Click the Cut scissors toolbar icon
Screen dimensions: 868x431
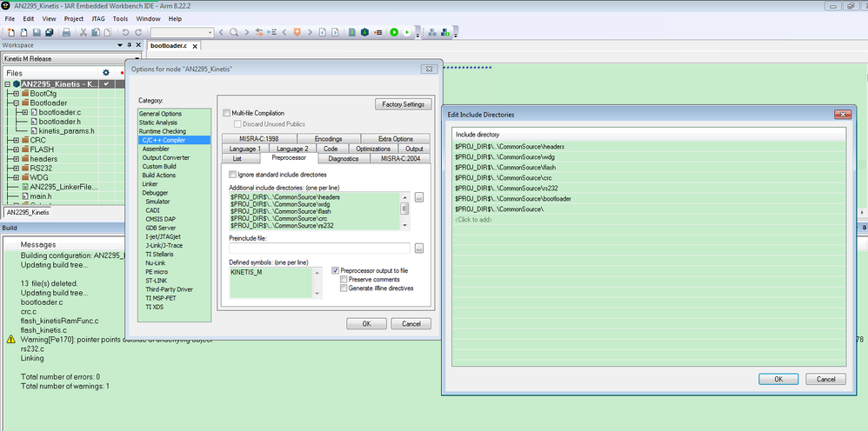tap(83, 33)
